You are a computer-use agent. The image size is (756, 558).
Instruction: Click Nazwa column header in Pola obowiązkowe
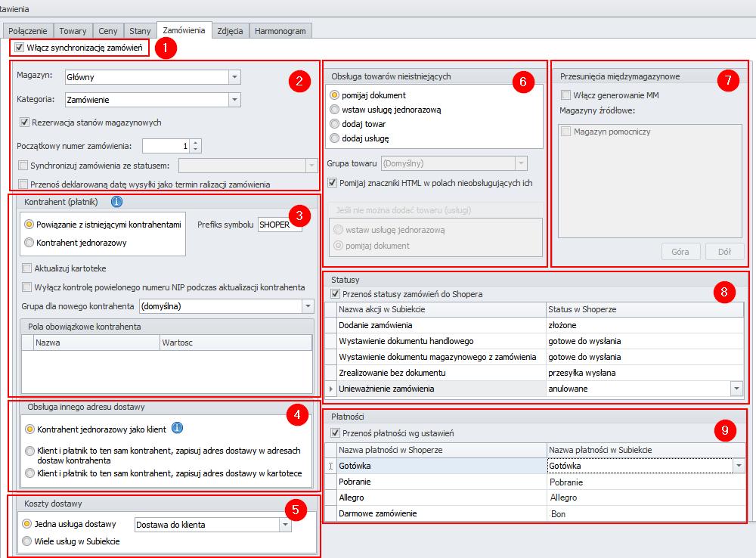point(97,343)
